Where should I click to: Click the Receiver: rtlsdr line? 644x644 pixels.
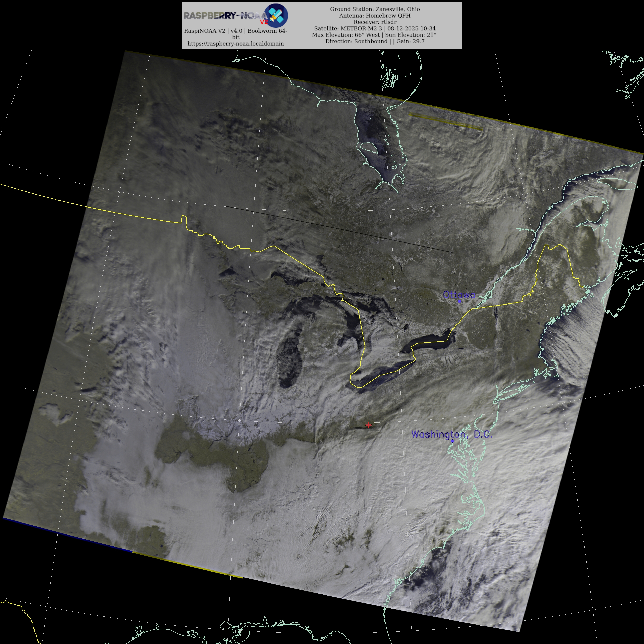pyautogui.click(x=375, y=22)
